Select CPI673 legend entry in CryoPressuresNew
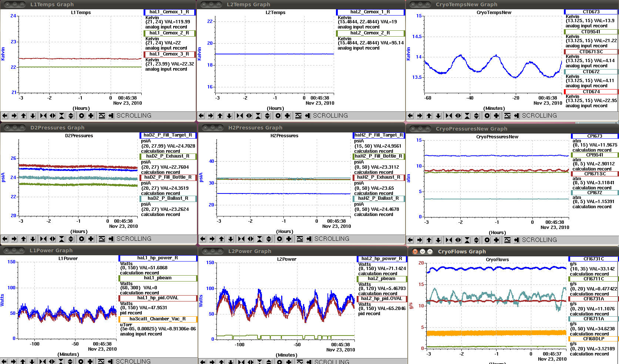Screen dimensions: 619x364 click(595, 136)
